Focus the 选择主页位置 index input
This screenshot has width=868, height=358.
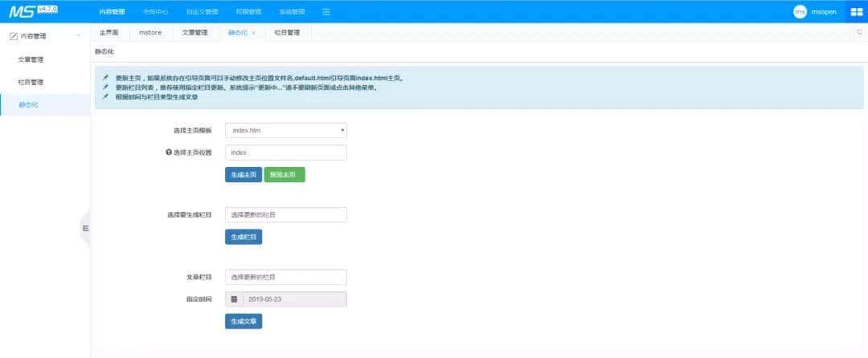click(286, 153)
